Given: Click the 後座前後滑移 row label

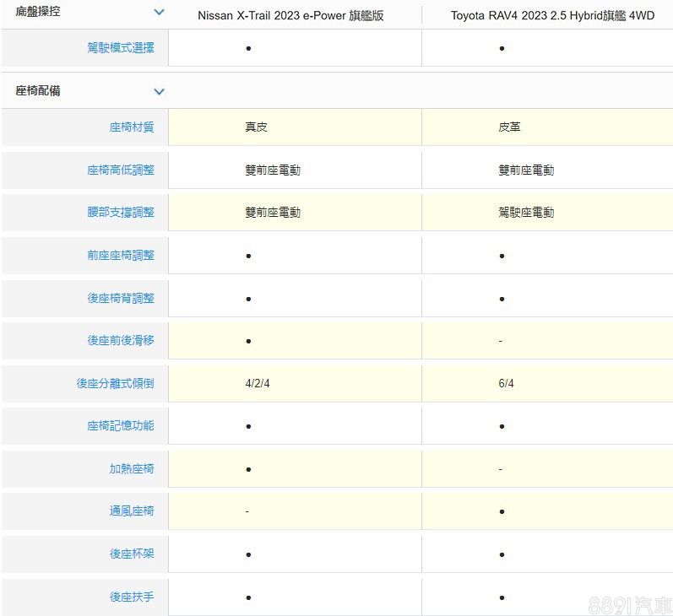Looking at the screenshot, I should [x=121, y=340].
